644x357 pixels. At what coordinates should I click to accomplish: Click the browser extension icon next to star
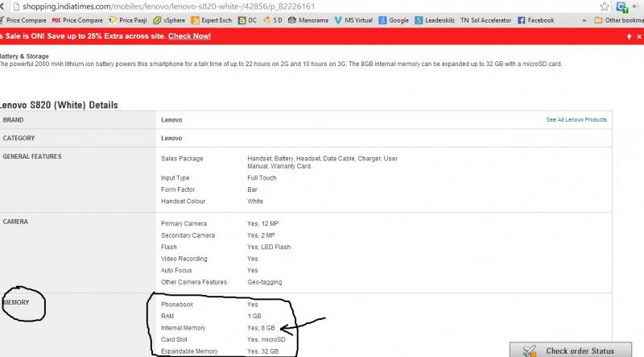(621, 6)
